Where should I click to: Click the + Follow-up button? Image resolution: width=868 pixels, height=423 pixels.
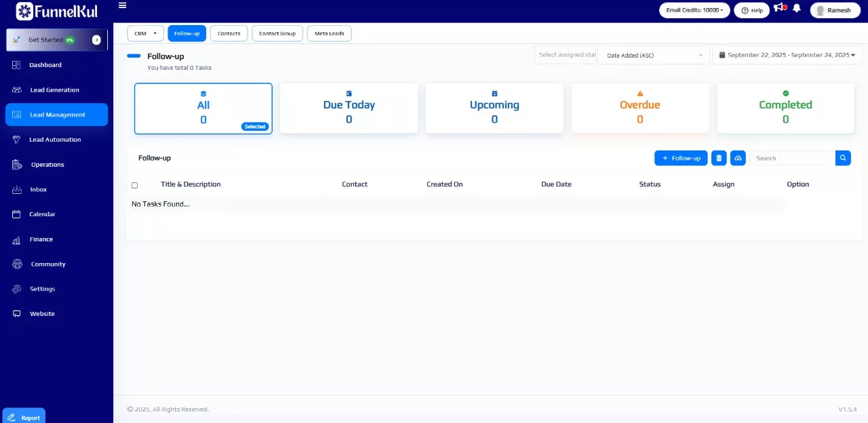pyautogui.click(x=681, y=158)
